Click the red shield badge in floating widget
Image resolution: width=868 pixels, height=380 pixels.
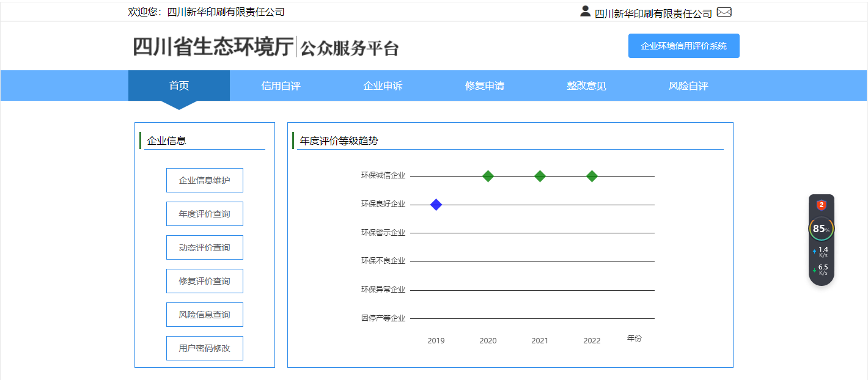click(x=822, y=205)
